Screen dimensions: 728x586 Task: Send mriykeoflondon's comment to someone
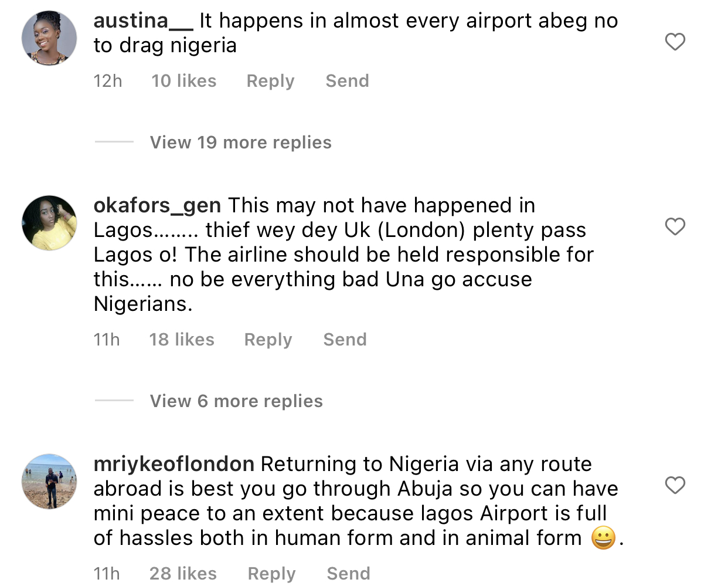click(x=348, y=574)
